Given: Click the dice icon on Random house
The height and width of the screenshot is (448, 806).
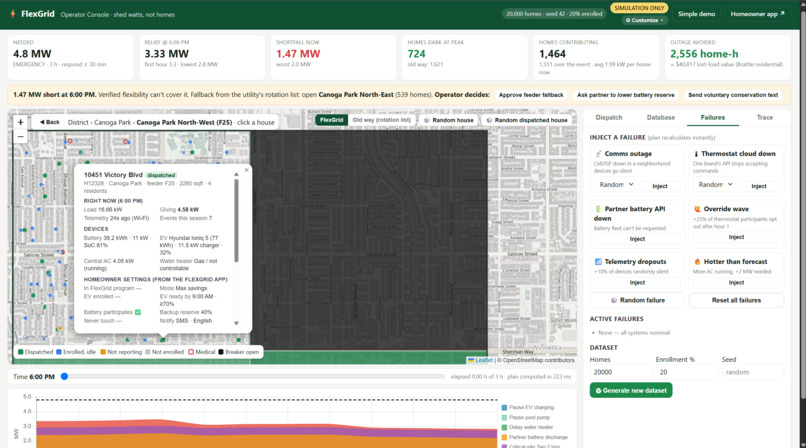Looking at the screenshot, I should click(427, 120).
